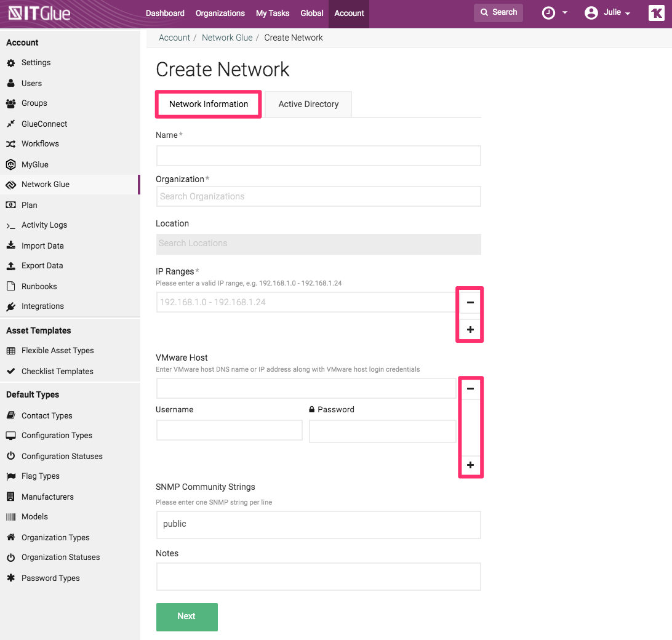Viewport: 672px width, 640px height.
Task: Click the Password Types asterisk icon
Action: [10, 578]
